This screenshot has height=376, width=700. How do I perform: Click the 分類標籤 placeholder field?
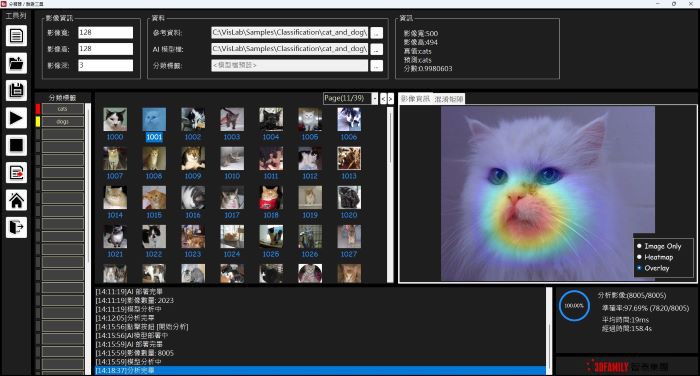[290, 65]
